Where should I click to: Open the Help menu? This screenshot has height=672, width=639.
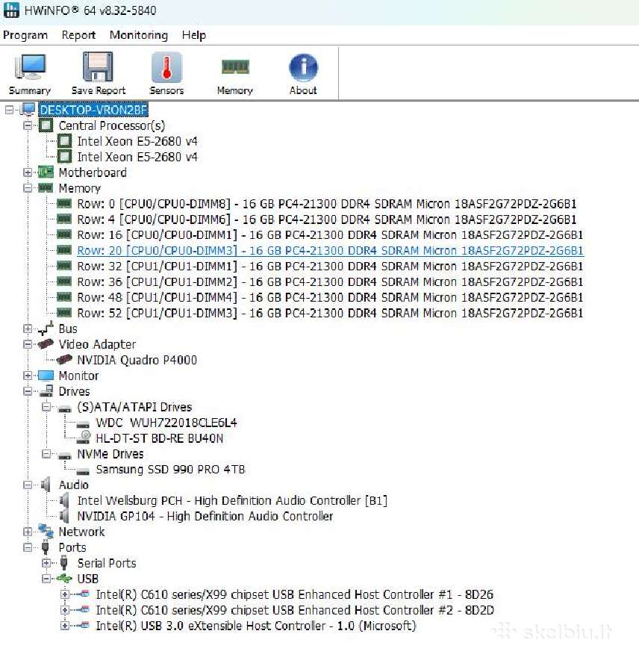(x=193, y=35)
